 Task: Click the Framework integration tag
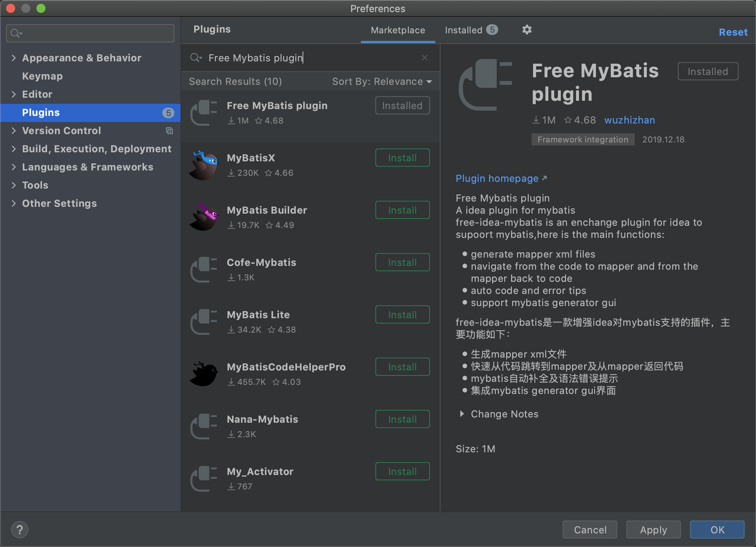coord(583,139)
